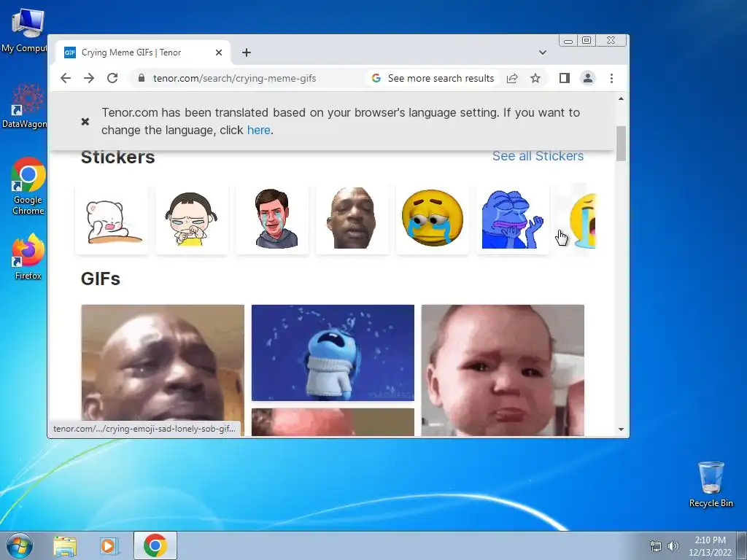
Task: Open the blue Sadness character GIF
Action: coord(333,353)
